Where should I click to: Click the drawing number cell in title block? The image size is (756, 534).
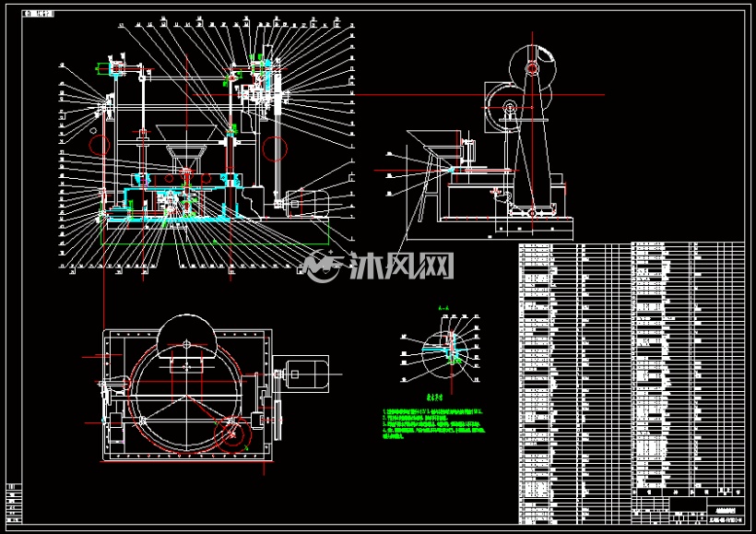click(726, 520)
